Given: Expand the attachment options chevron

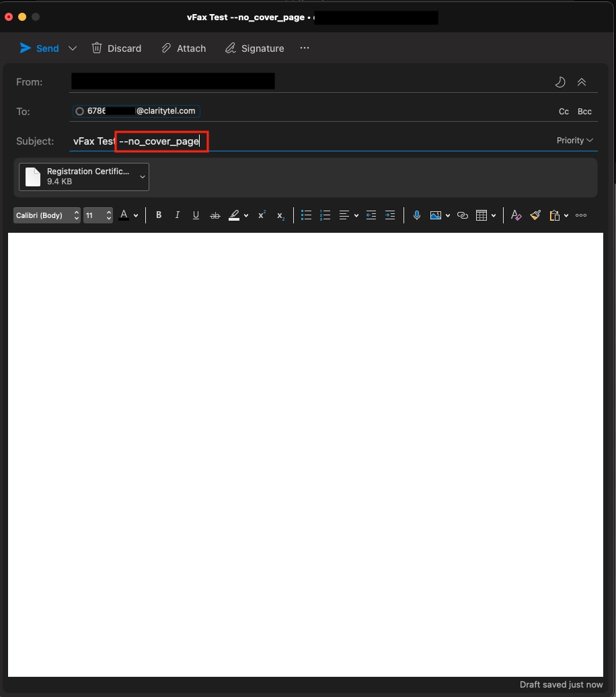Looking at the screenshot, I should tap(142, 176).
